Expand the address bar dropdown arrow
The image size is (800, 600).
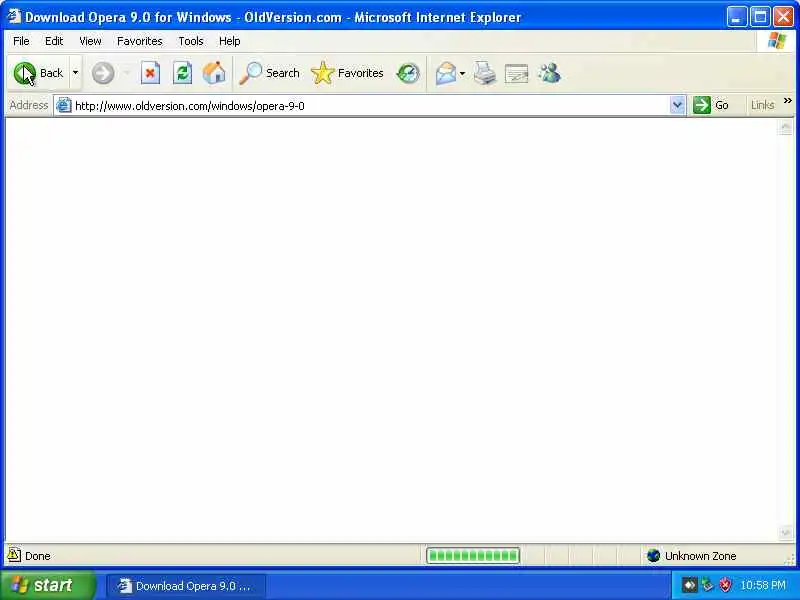point(677,106)
